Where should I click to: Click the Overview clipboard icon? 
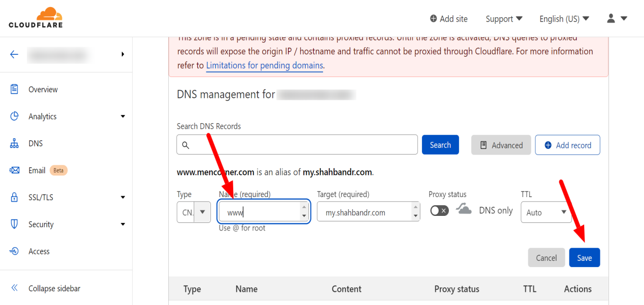pos(14,89)
